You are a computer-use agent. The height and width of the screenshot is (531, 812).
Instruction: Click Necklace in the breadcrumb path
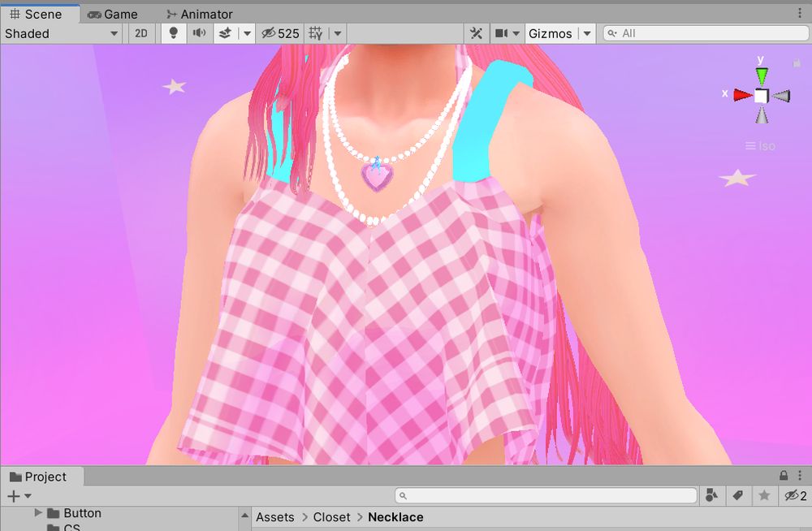coord(395,517)
